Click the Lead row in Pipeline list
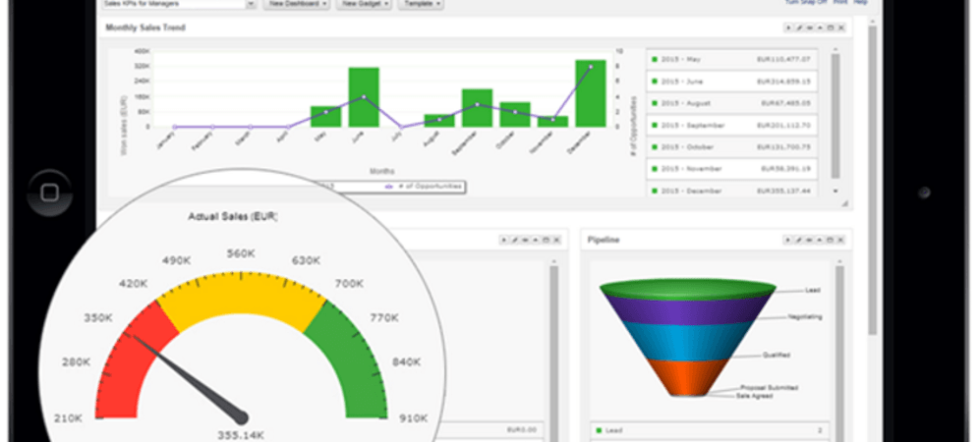The width and height of the screenshot is (980, 442). point(710,431)
